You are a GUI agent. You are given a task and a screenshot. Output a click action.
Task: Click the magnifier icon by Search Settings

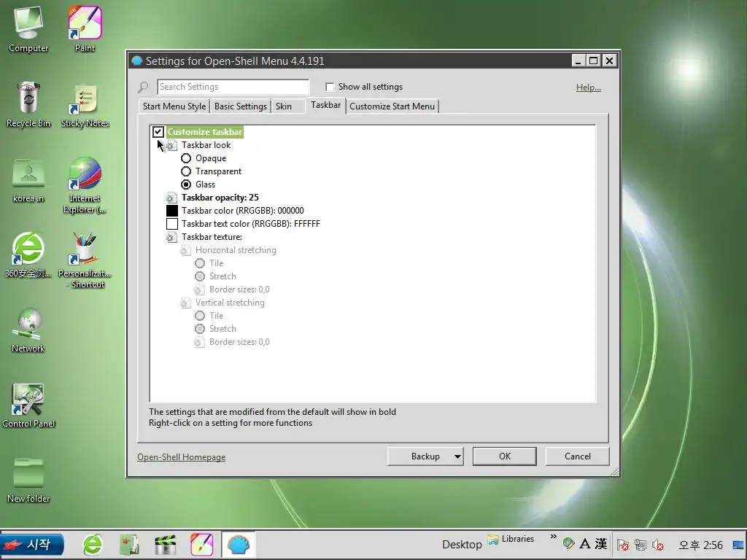[143, 87]
